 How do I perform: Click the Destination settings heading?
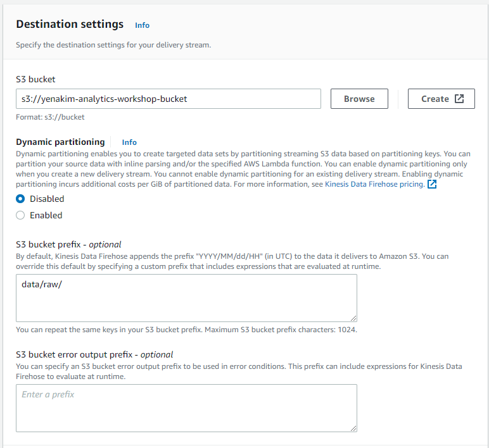tap(70, 25)
